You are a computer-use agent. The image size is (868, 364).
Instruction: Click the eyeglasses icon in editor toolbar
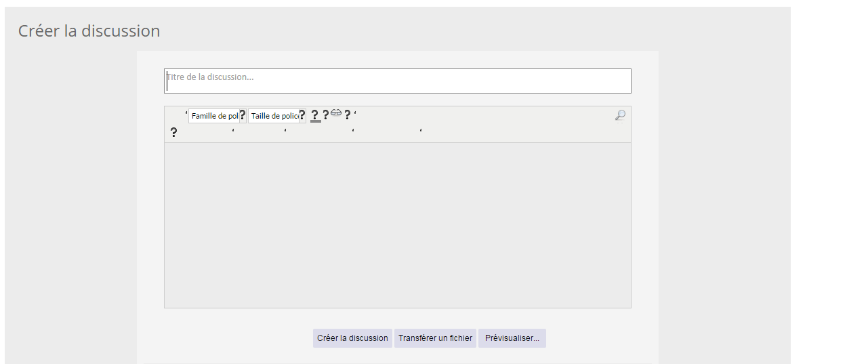(x=336, y=113)
